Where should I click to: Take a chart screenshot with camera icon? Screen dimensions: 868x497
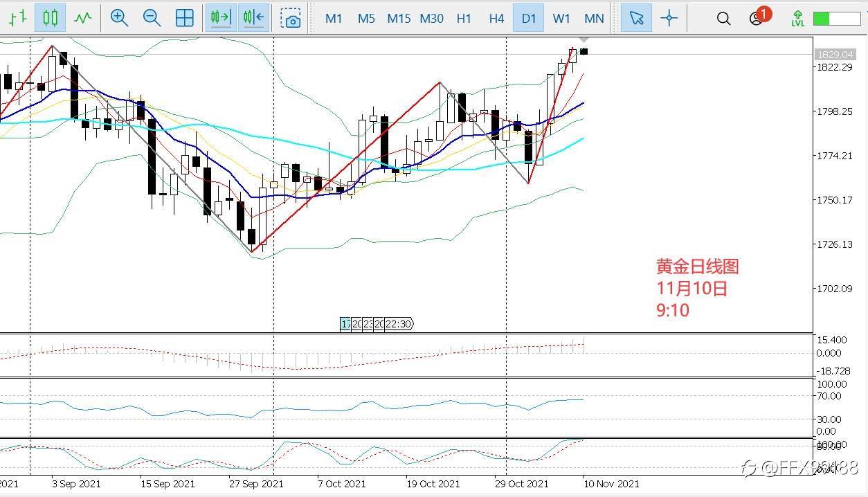click(x=291, y=19)
